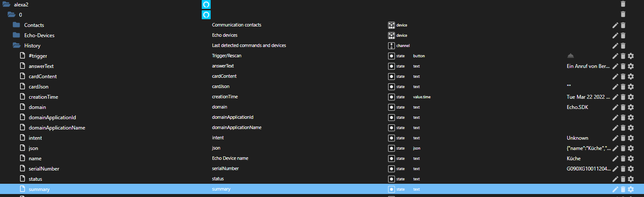The width and height of the screenshot is (644, 197).
Task: Click the answerText value 'Ein Anruf von Ber…'
Action: pyautogui.click(x=585, y=66)
